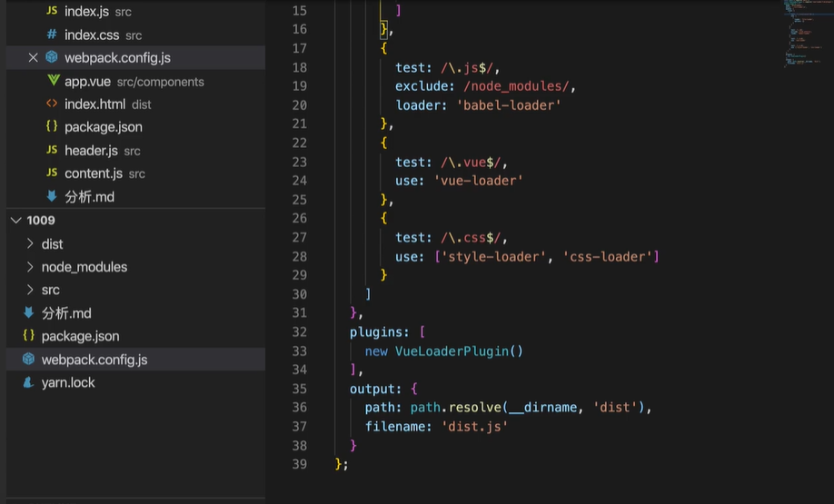Click line number 39 in the gutter

tap(300, 464)
